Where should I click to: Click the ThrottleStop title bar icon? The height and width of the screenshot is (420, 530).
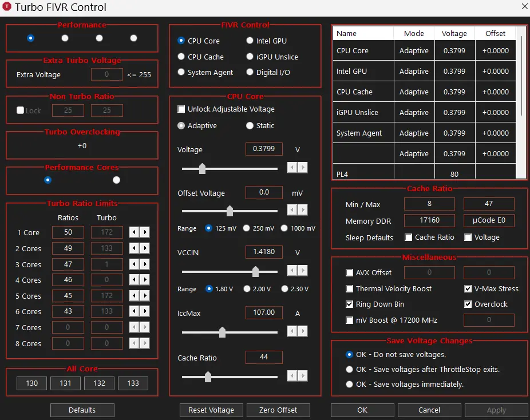[7, 6]
